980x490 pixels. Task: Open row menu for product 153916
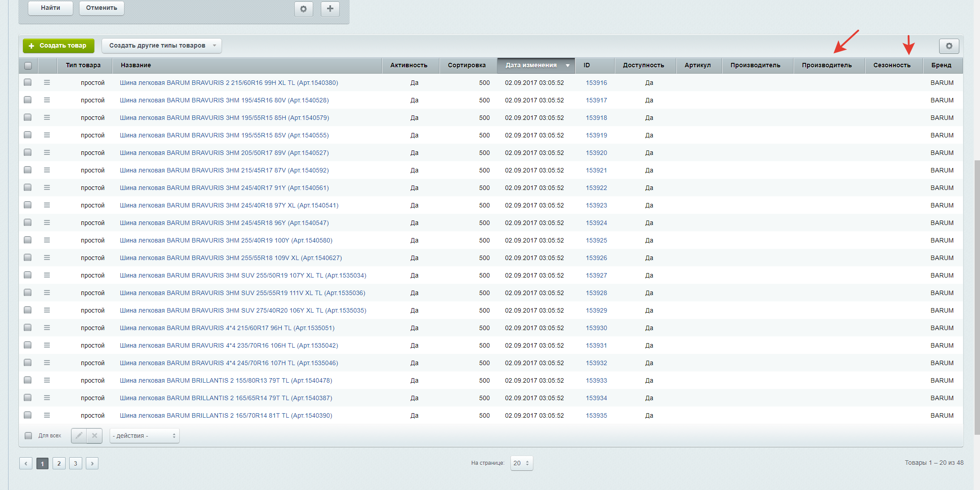[47, 83]
